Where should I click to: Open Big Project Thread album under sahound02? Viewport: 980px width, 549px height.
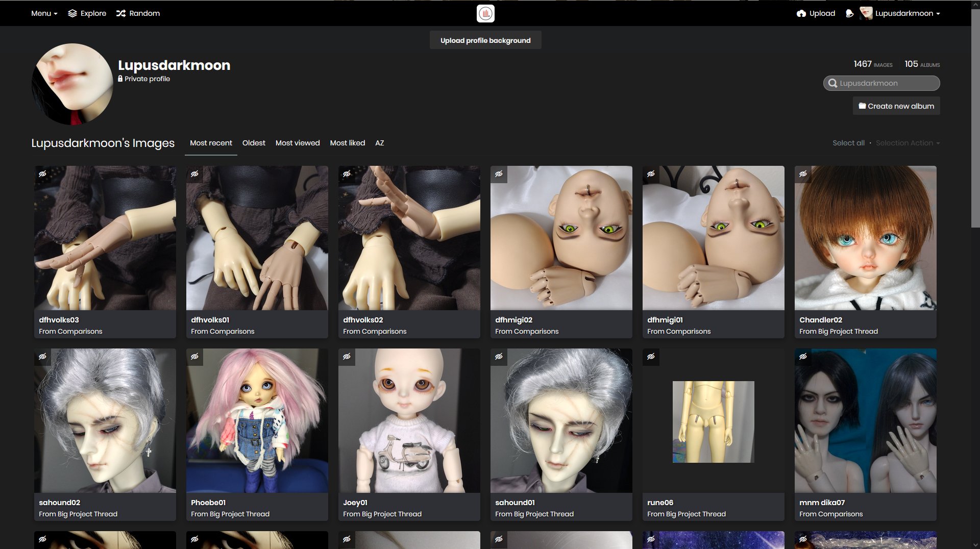click(87, 514)
